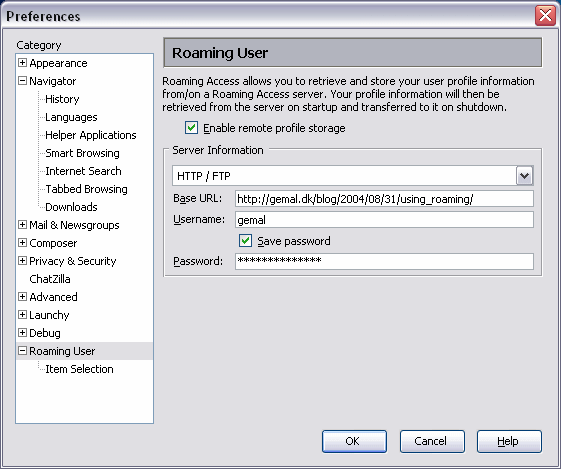Close the Preferences dialog window

[545, 16]
